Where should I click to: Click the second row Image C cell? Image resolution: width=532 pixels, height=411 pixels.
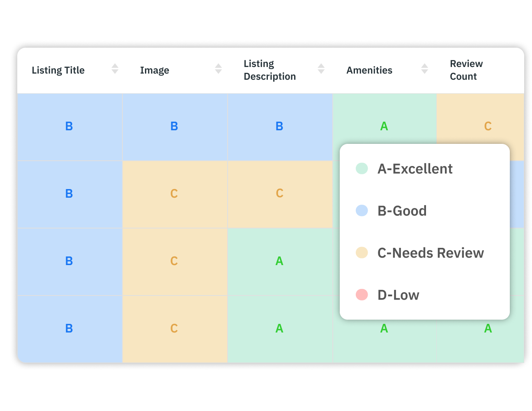pos(175,194)
